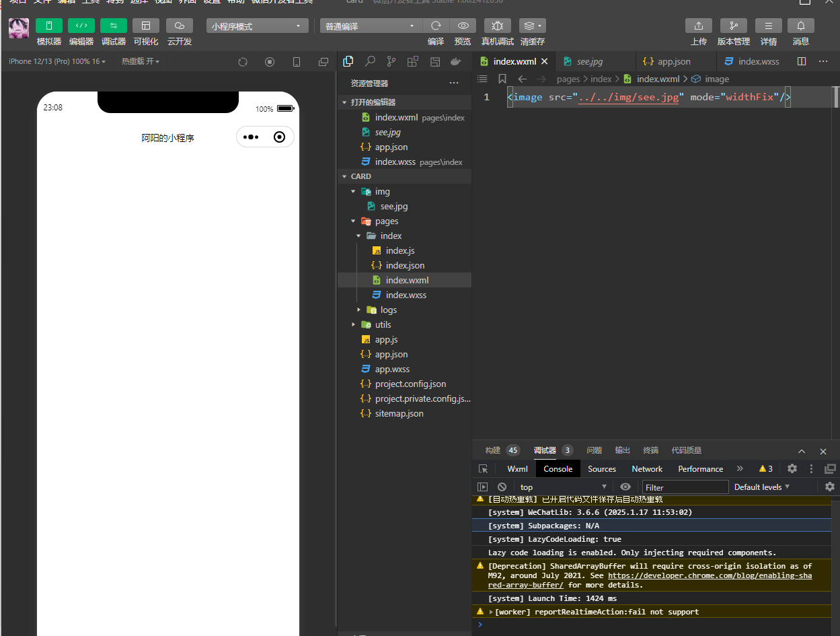Open the 资源管理器 more actions menu
Image resolution: width=840 pixels, height=636 pixels.
454,83
